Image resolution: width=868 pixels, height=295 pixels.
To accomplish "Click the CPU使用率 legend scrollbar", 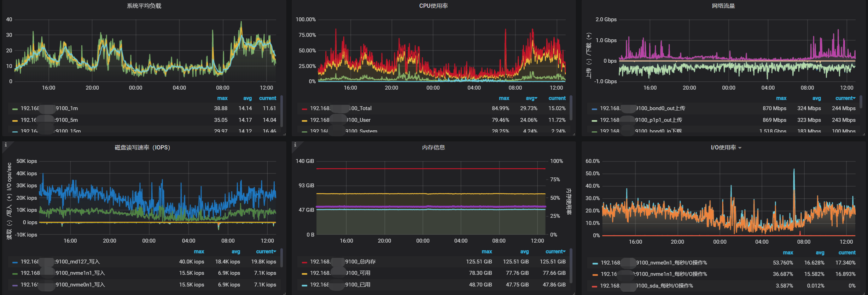I will pos(571,108).
